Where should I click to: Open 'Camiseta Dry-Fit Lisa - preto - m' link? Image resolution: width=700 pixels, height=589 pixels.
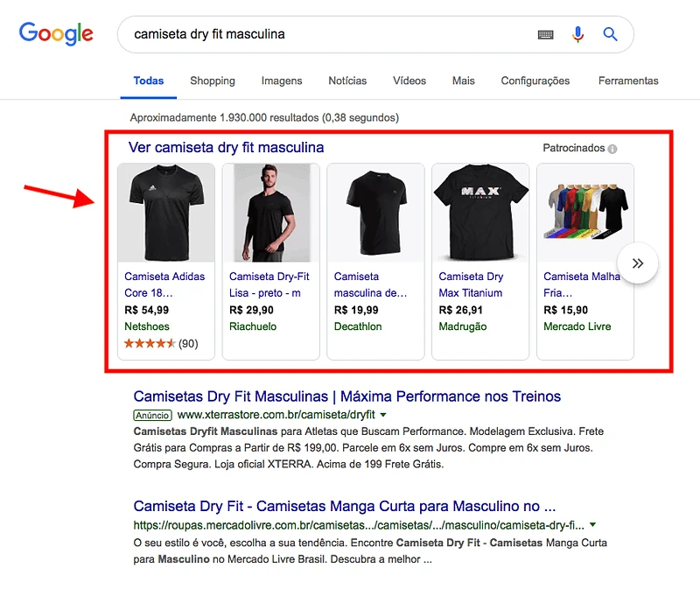[269, 284]
